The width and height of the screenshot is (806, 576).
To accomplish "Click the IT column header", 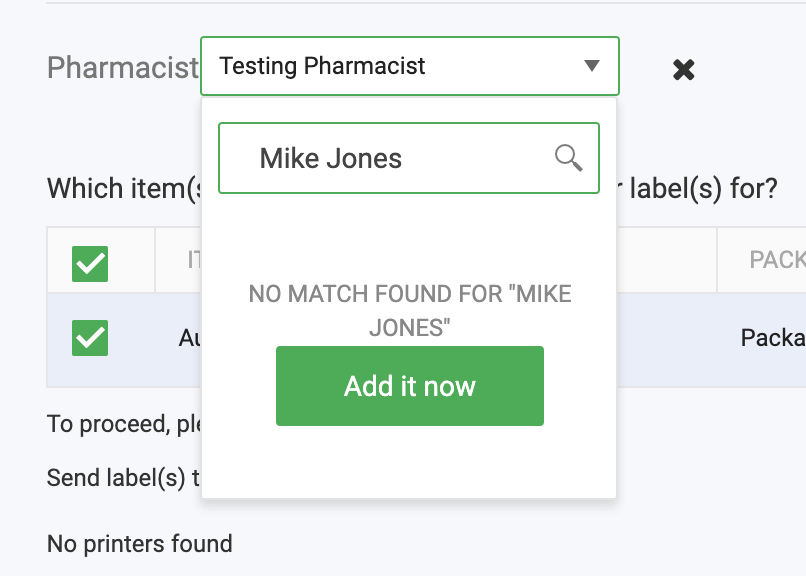I will (x=194, y=259).
